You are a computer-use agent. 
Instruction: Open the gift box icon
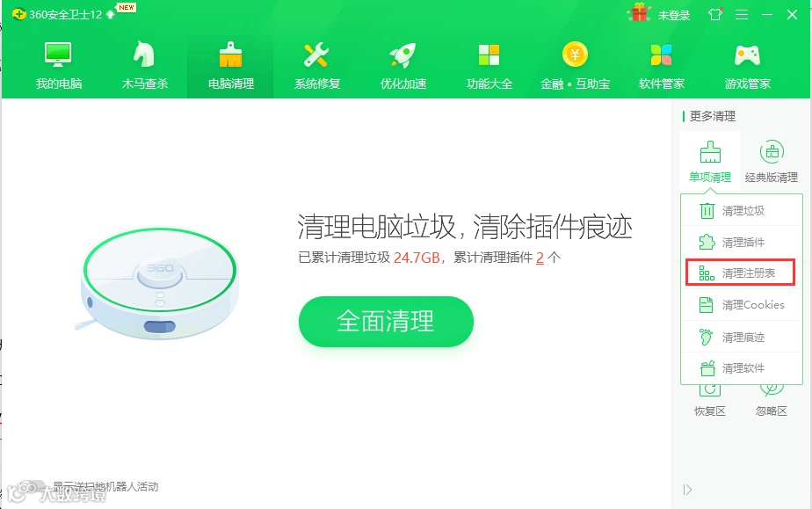[640, 13]
